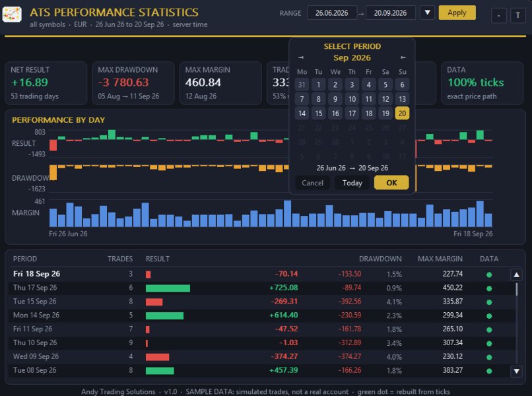Click the table scrollbar thumb
Viewport: 532px width, 396px height.
click(x=516, y=290)
